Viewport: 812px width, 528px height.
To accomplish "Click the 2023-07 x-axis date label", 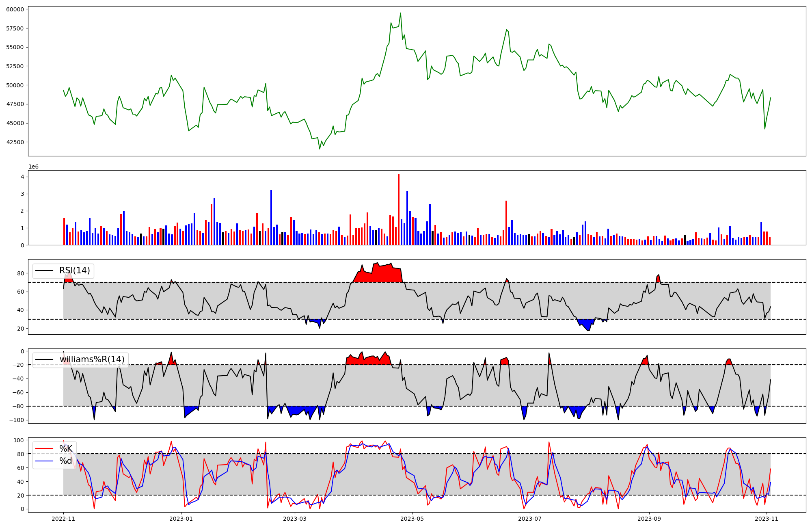I will pos(530,519).
